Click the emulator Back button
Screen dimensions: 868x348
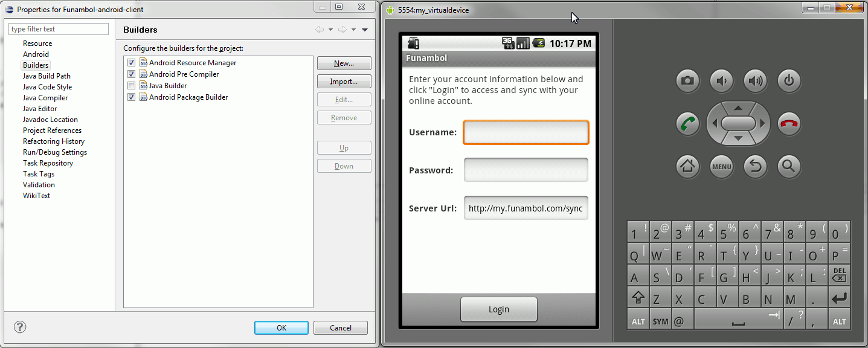pos(755,166)
